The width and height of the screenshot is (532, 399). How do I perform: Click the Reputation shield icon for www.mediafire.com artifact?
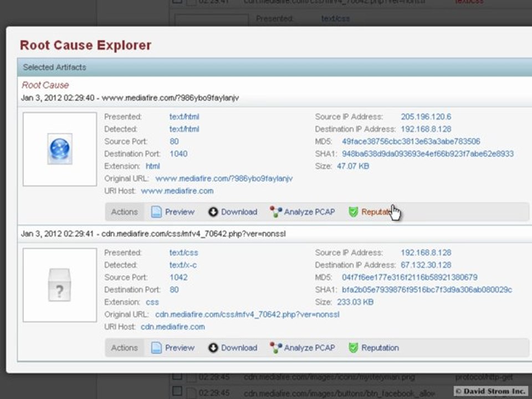[353, 212]
